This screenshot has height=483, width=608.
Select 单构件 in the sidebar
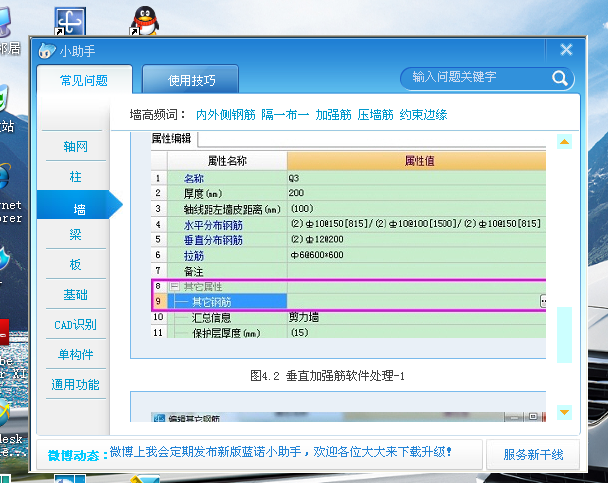coord(75,354)
